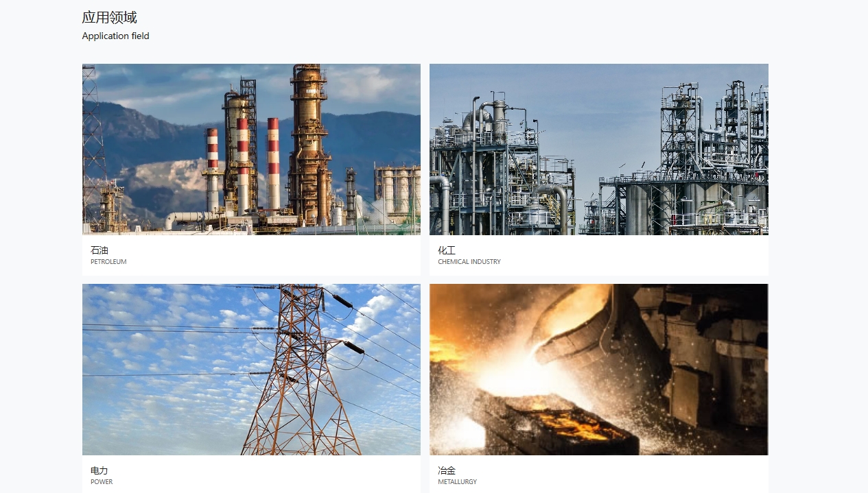Screen dimensions: 868x493
Task: Click the red-and-white striped chimneys in Petroleum photo
Action: [244, 165]
